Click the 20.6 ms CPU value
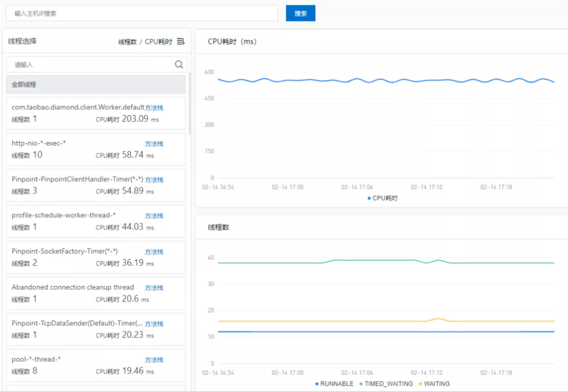Screen dimensions: 568x392 136,299
